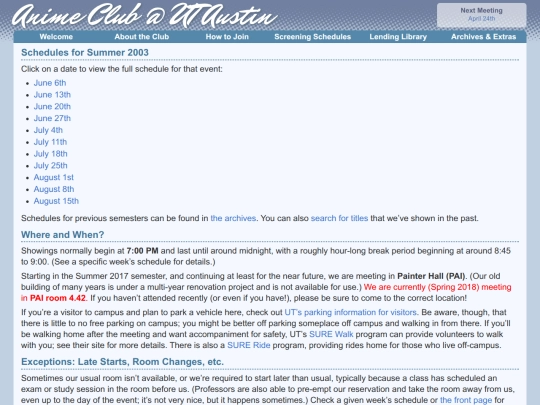Open the 'search for titles' link
Image resolution: width=540 pixels, height=405 pixels.
(339, 218)
